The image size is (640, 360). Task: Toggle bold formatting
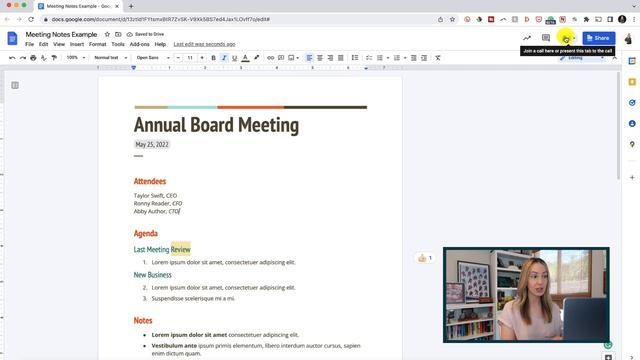pyautogui.click(x=213, y=58)
